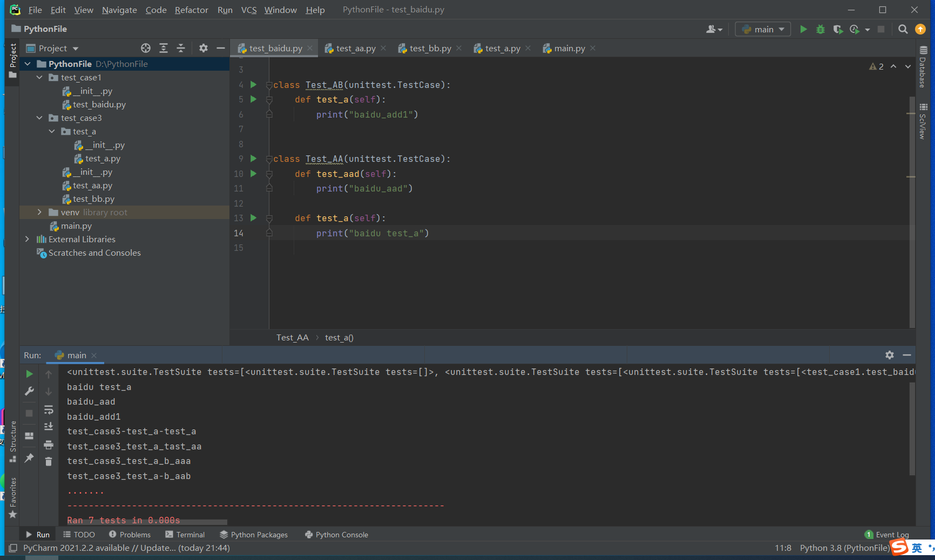
Task: Toggle scroll to end in Run console
Action: [x=49, y=427]
